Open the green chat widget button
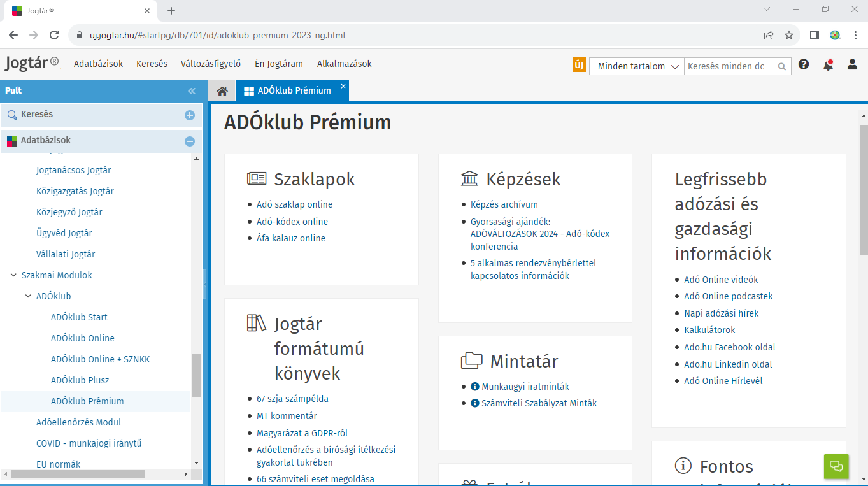 (836, 466)
